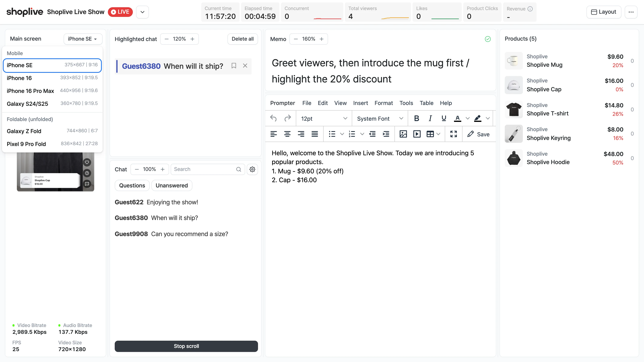Screen dimensions: 644x362
Task: Expand the text color options arrow
Action: coord(468,118)
